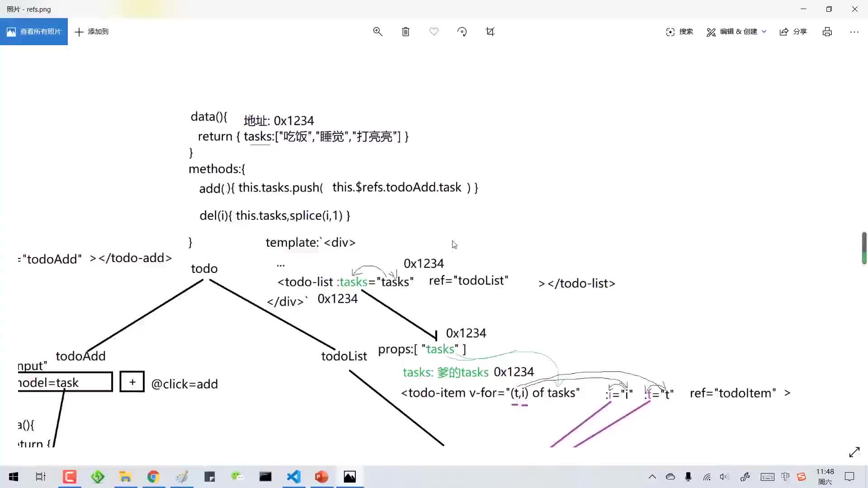
Task: Toggle the 中 input language indicator
Action: 785,477
